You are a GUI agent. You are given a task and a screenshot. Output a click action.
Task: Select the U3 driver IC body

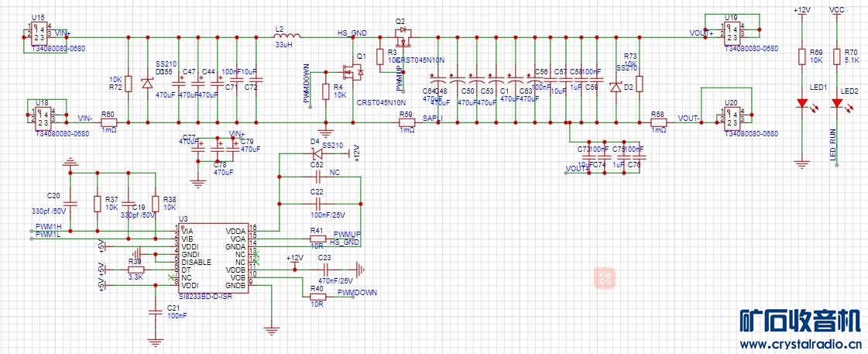214,258
